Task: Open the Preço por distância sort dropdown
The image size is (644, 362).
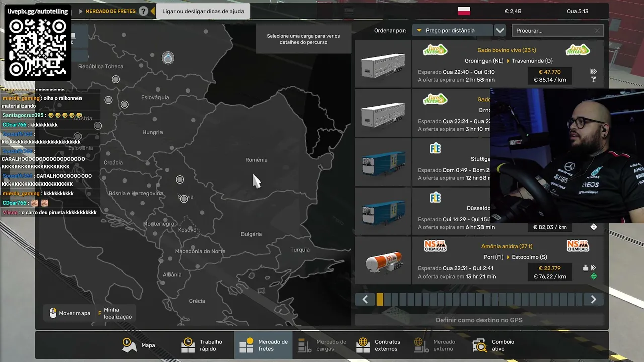Action: click(x=452, y=30)
